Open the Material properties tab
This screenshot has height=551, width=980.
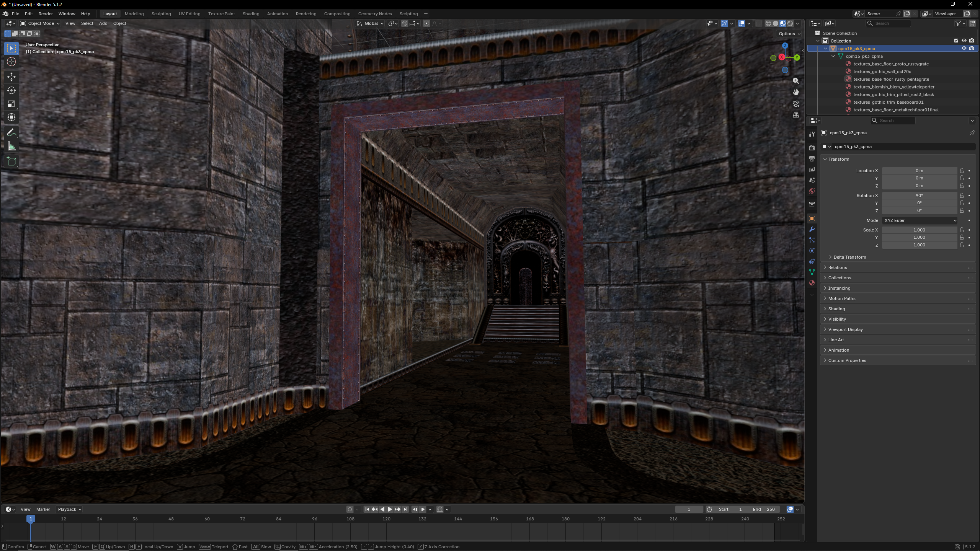point(812,283)
